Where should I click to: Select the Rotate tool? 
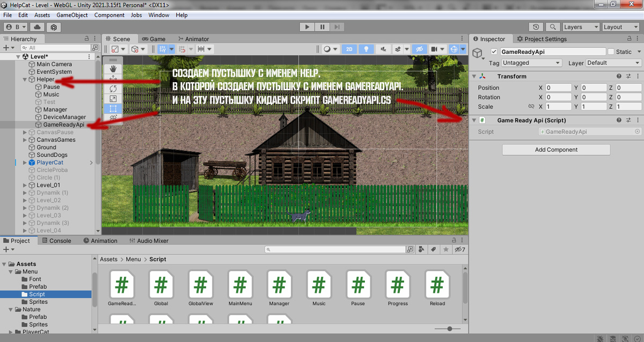113,89
